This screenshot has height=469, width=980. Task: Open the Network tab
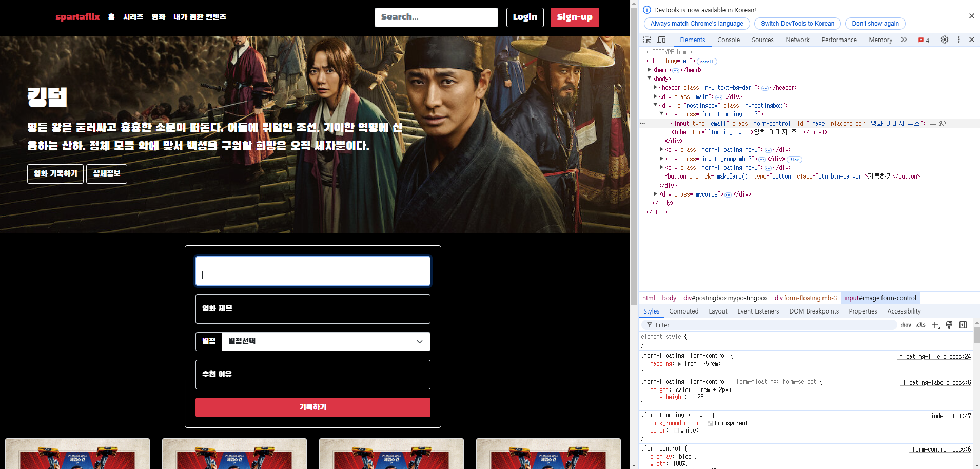[797, 40]
